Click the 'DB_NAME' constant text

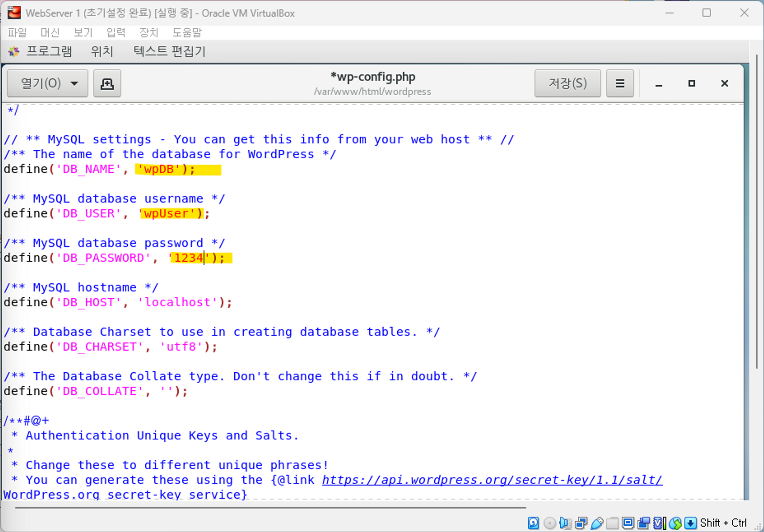89,169
